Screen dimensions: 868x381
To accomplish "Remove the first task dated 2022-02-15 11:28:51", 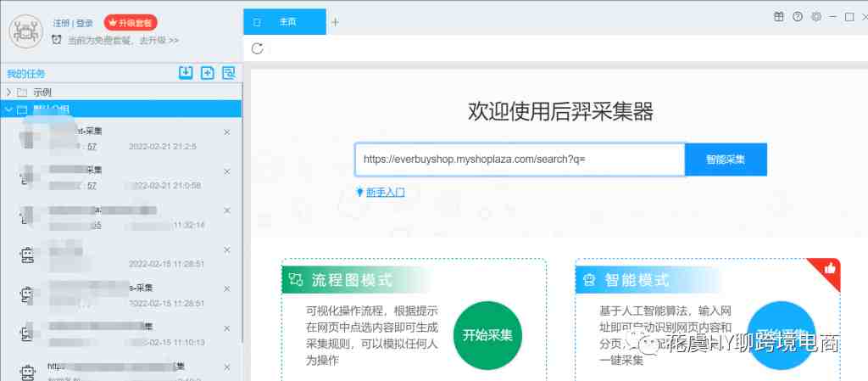I will [x=226, y=249].
